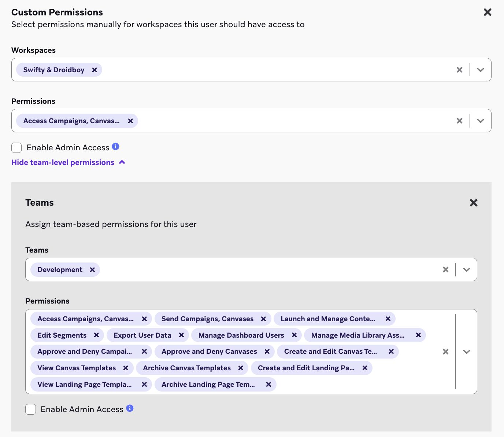This screenshot has width=504, height=437.
Task: Remove the Edit Segments permission chip
Action: 96,335
